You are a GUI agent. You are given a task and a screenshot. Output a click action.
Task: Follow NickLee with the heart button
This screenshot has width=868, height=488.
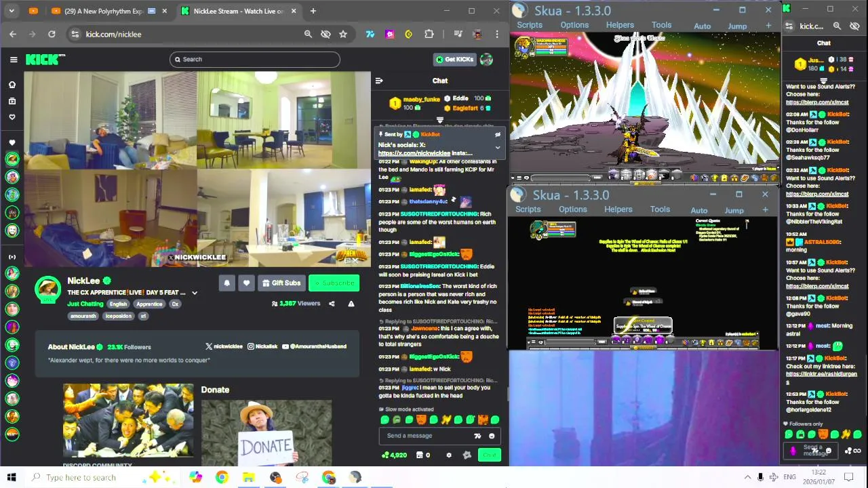pos(246,283)
